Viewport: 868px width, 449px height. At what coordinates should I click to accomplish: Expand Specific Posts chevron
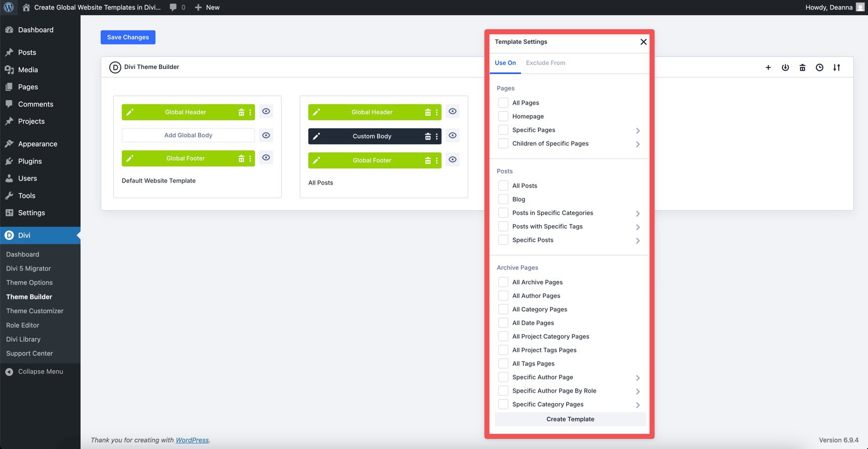pos(638,241)
